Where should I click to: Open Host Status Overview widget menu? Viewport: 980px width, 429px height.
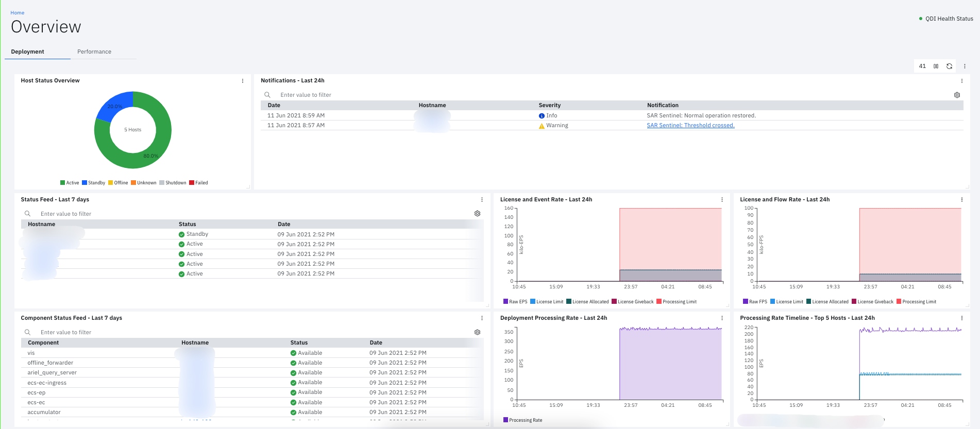tap(243, 81)
